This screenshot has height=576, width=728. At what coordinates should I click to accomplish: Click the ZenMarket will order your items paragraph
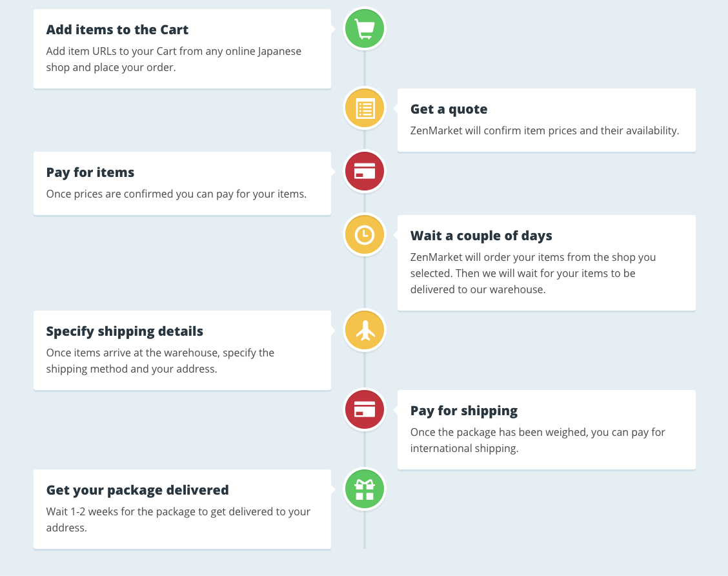[x=533, y=274]
